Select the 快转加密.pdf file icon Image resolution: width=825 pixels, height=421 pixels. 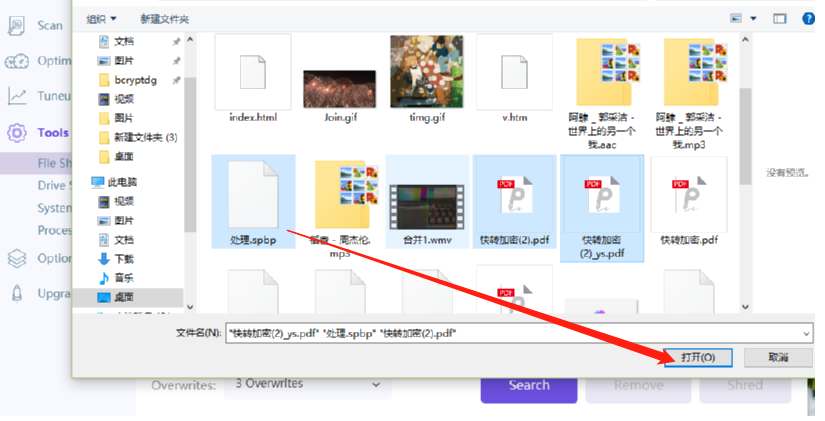point(689,195)
